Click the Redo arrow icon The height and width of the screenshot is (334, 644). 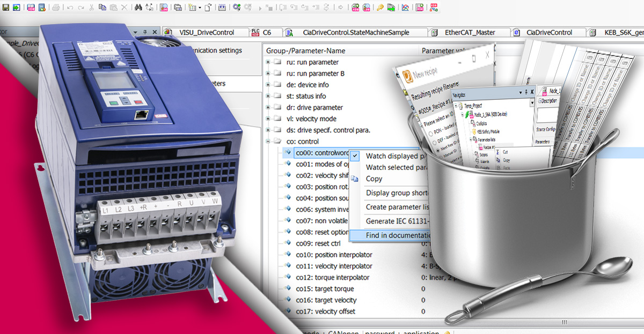coord(81,8)
